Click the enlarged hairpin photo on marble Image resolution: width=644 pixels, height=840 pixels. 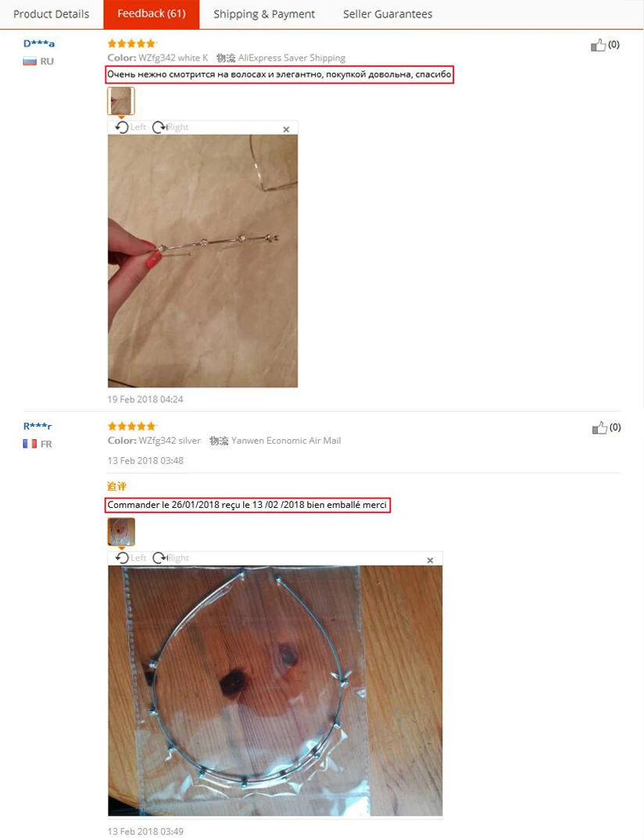click(202, 261)
